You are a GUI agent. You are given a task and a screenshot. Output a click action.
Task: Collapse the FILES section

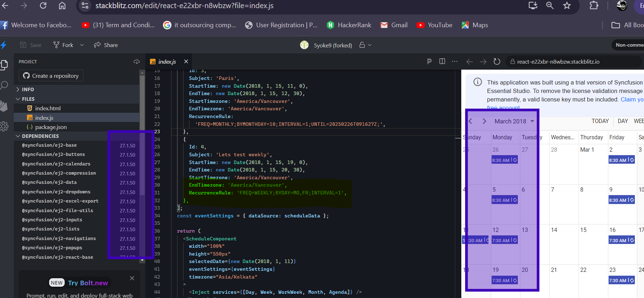tap(77, 99)
